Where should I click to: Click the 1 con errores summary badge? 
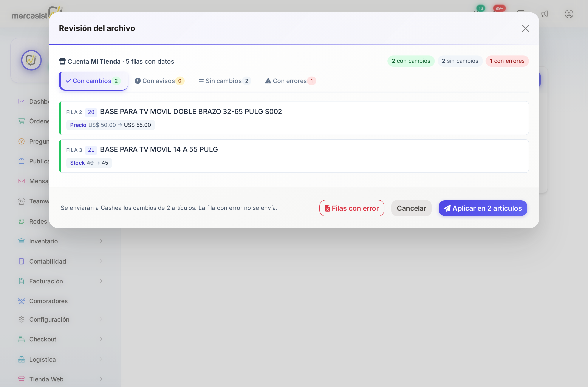coord(507,61)
